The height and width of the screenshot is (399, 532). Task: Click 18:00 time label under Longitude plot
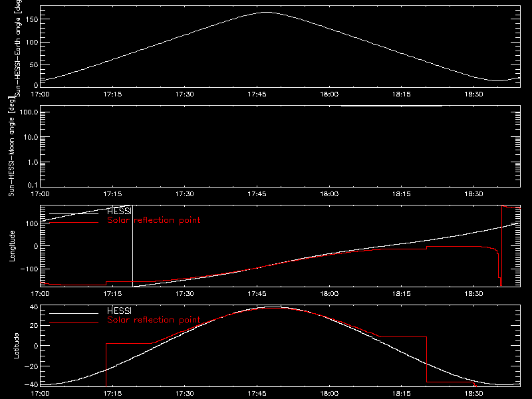click(329, 294)
